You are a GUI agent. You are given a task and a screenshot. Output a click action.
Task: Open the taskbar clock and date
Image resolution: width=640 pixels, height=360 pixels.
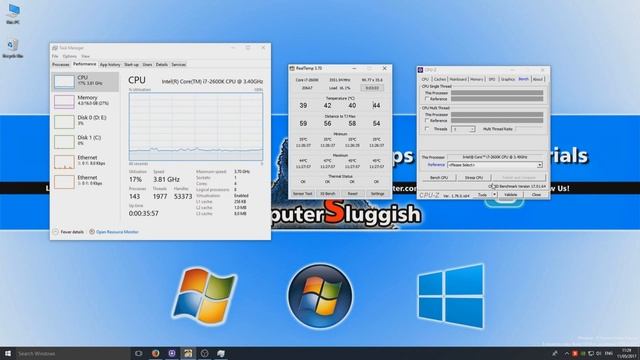(x=628, y=353)
